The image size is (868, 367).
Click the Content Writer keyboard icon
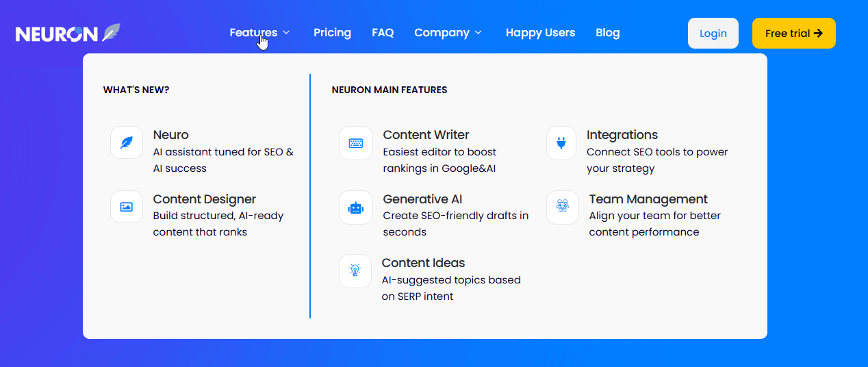click(x=356, y=143)
